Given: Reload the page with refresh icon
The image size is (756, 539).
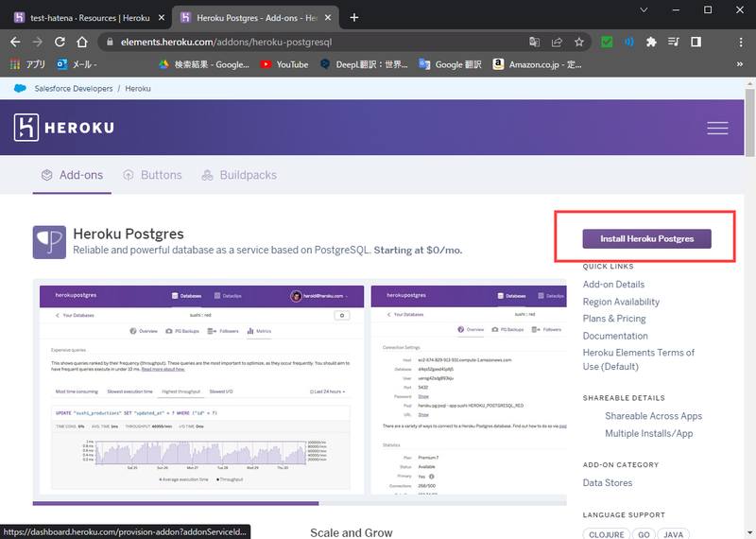Looking at the screenshot, I should (x=60, y=42).
